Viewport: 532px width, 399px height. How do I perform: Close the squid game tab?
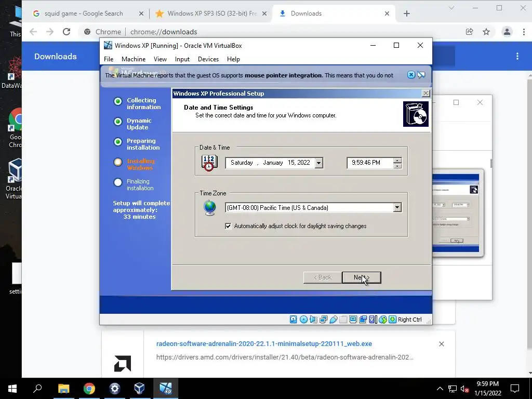click(x=141, y=14)
